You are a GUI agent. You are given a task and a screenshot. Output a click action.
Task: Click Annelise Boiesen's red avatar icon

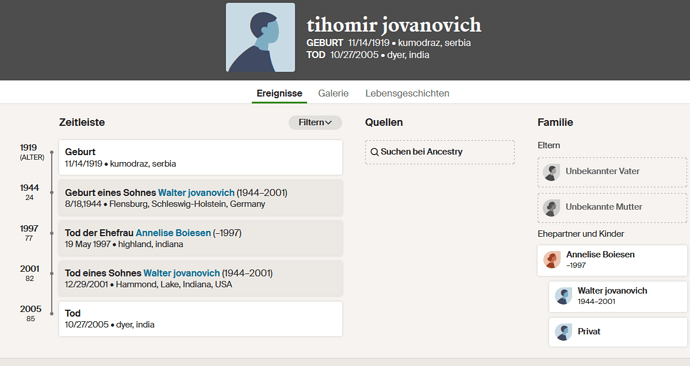pyautogui.click(x=551, y=260)
